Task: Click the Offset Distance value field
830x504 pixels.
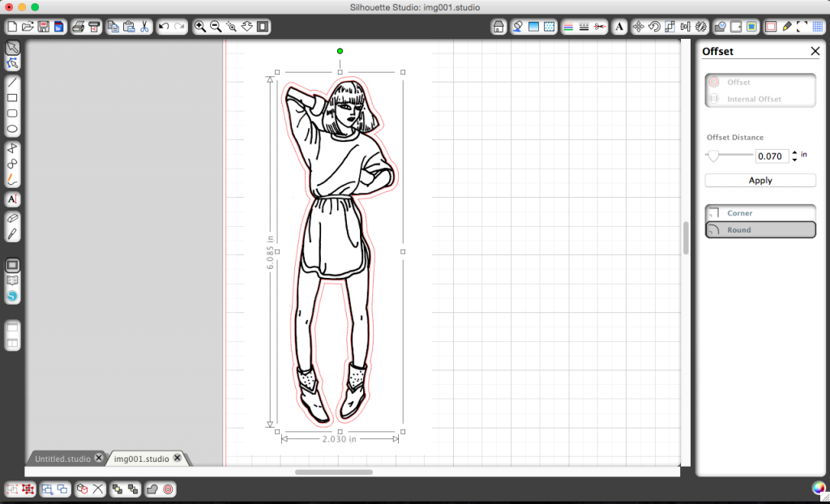Action: point(772,156)
